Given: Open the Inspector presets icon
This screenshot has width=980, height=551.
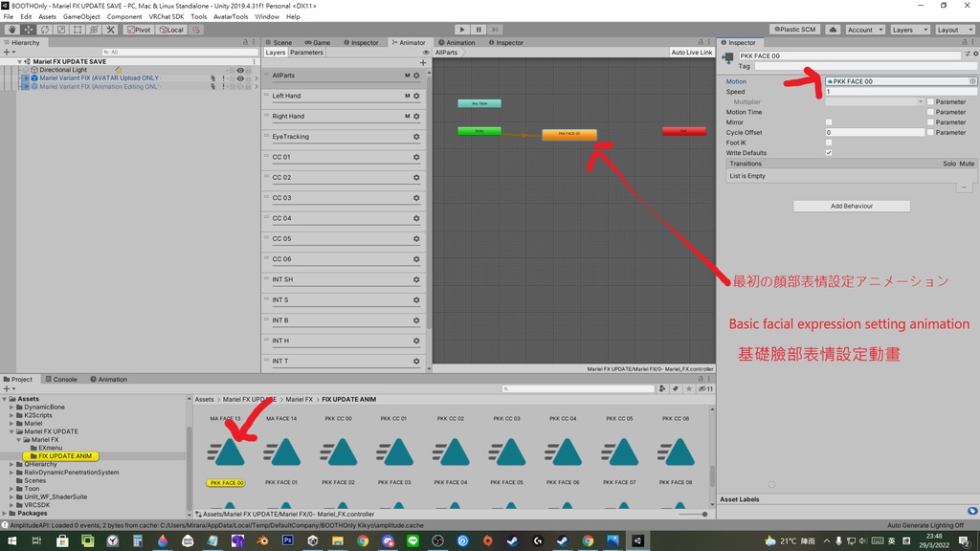Looking at the screenshot, I should (x=967, y=55).
